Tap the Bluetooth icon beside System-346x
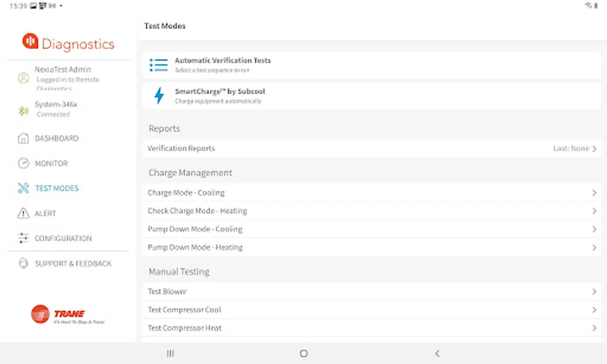607x364 pixels. (x=23, y=110)
